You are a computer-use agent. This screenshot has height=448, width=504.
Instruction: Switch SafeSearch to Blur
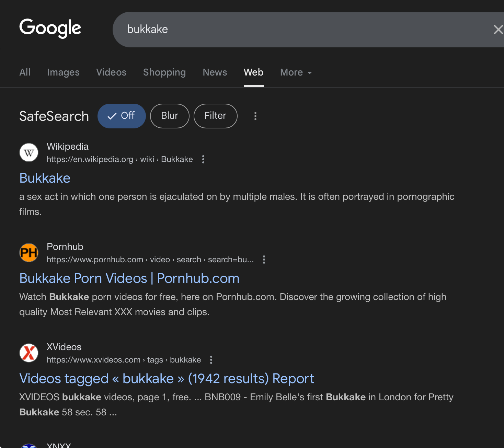pyautogui.click(x=170, y=116)
